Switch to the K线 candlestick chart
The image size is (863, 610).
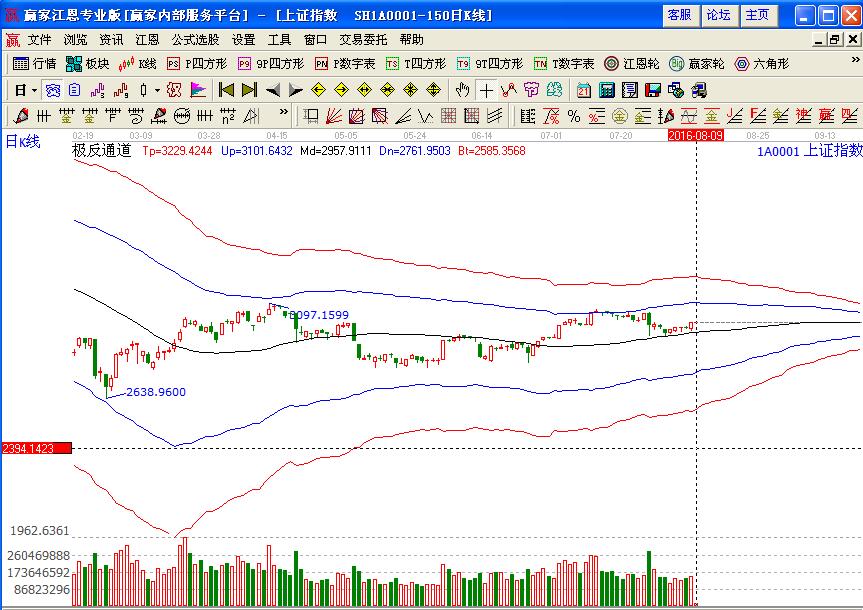138,64
